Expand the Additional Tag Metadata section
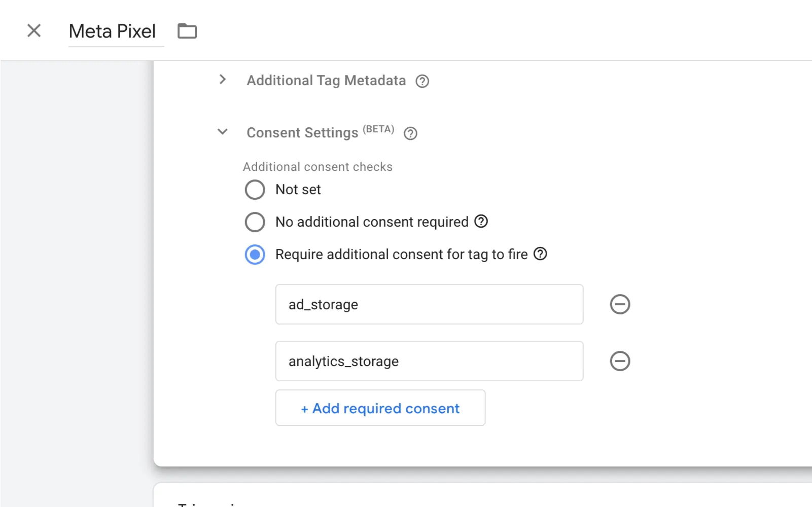The image size is (812, 507). 222,80
